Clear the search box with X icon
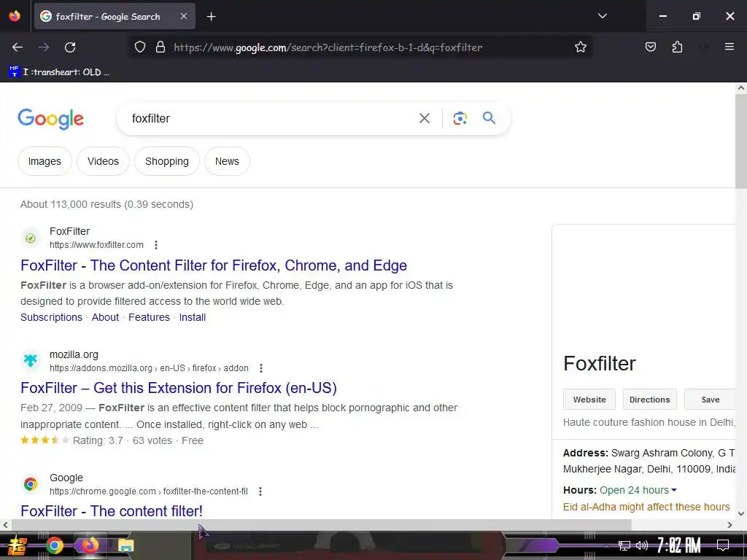The image size is (747, 560). tap(424, 118)
